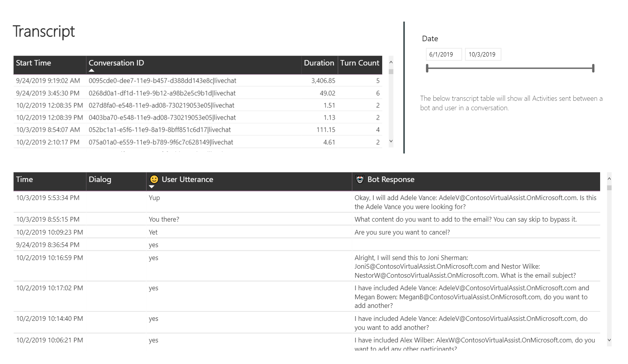Select conversation 027d8fa0-e548-11e9-ad08-730219053e05|livechat
The image size is (628, 364).
tap(161, 106)
